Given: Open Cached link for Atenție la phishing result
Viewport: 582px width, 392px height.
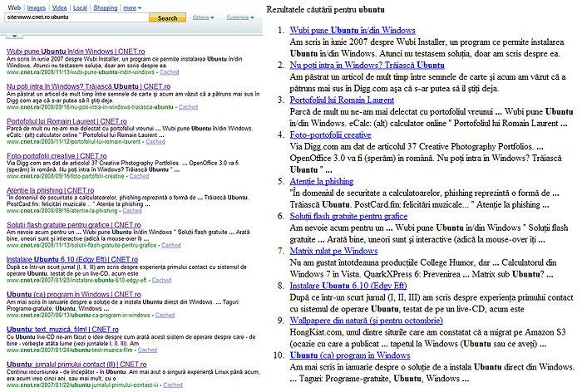Looking at the screenshot, I should 132,211.
